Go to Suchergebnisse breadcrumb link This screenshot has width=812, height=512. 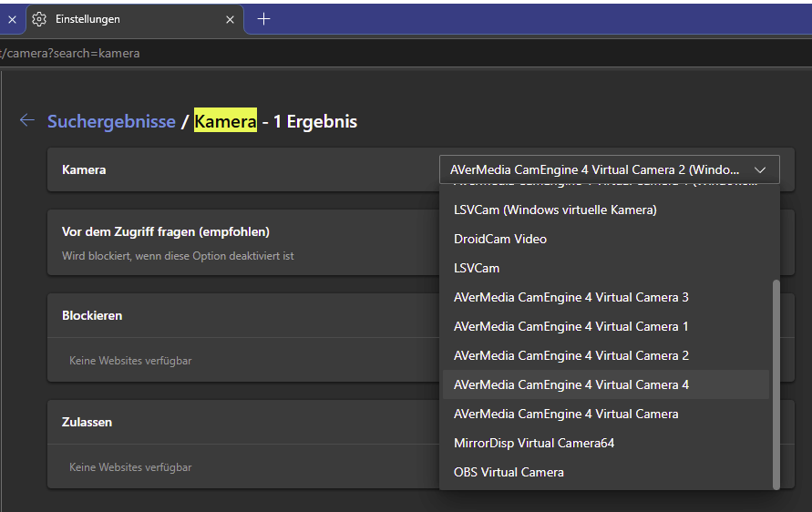(x=111, y=121)
